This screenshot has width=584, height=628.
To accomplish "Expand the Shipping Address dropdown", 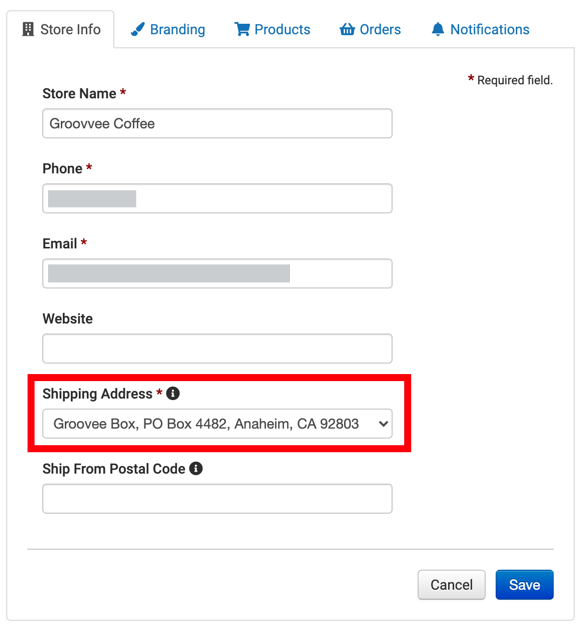I will pos(217,424).
